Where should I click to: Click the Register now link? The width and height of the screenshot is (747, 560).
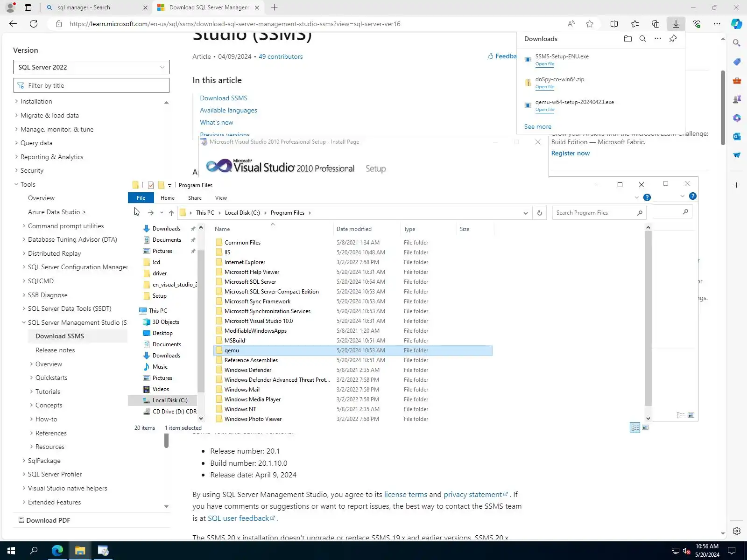570,153
